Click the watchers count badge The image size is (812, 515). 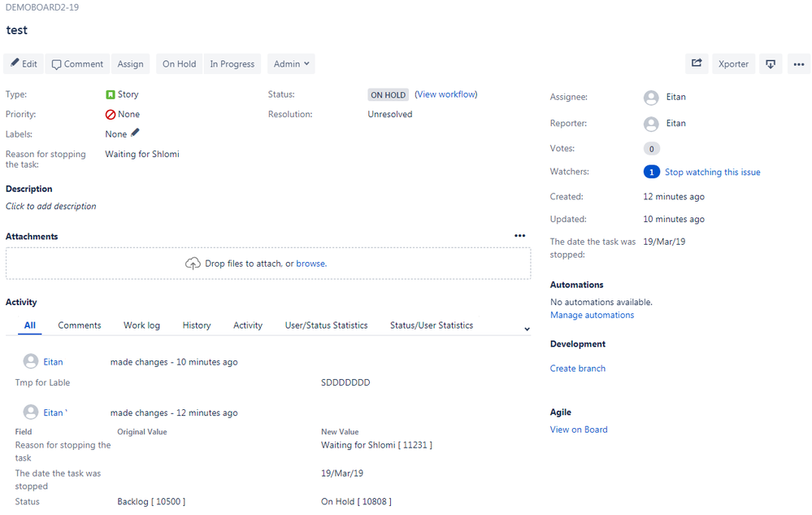(x=651, y=172)
